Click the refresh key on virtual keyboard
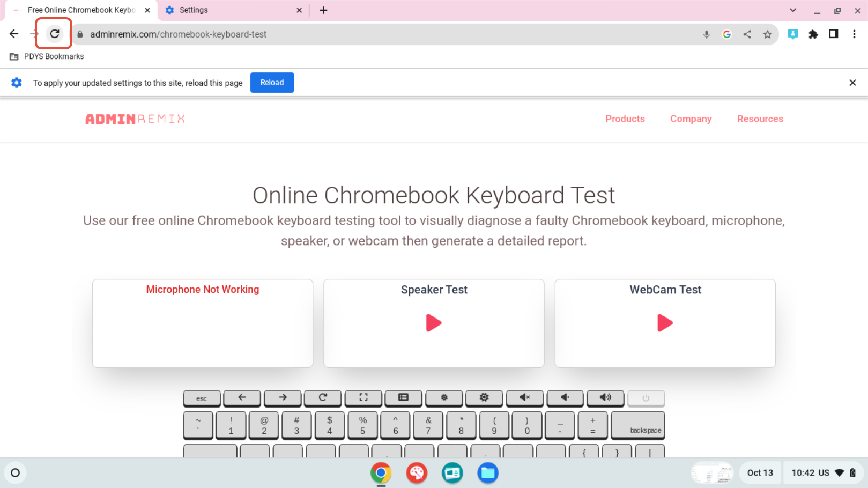 coord(323,398)
